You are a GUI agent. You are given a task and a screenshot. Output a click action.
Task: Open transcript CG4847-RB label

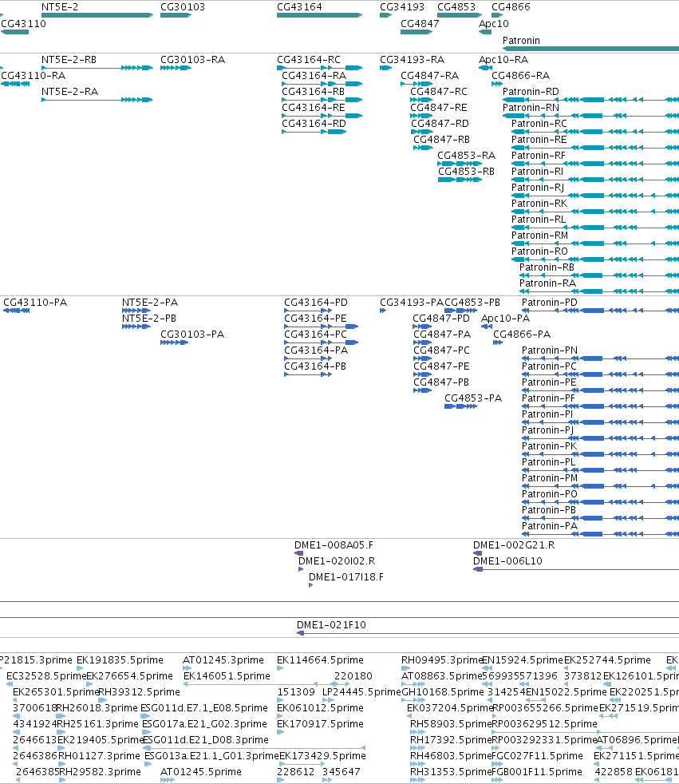pyautogui.click(x=441, y=140)
